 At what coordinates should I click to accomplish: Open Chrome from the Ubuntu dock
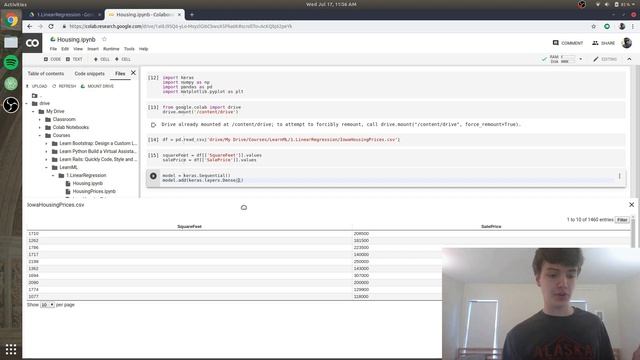[11, 20]
